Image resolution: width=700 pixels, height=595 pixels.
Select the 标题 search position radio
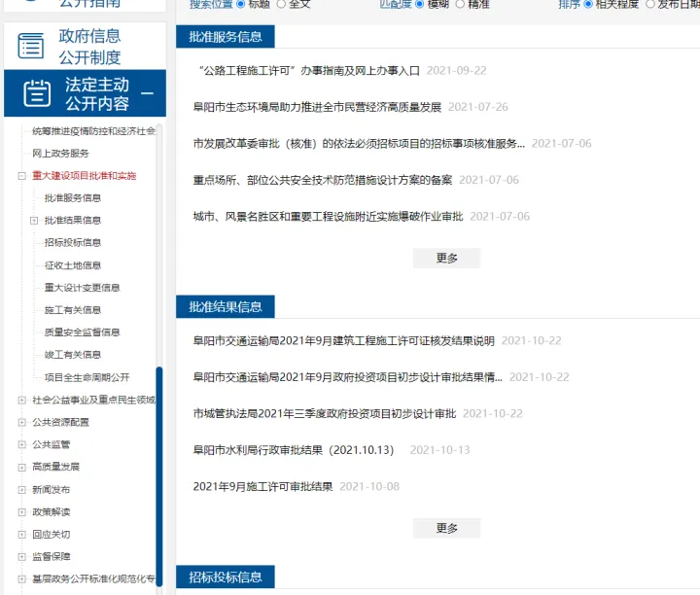241,4
